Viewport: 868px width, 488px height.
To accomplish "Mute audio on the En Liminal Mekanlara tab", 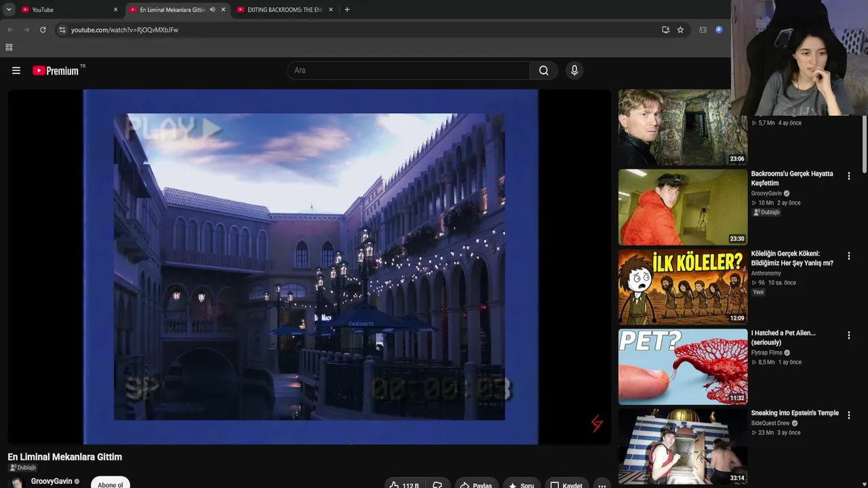I will coord(212,9).
